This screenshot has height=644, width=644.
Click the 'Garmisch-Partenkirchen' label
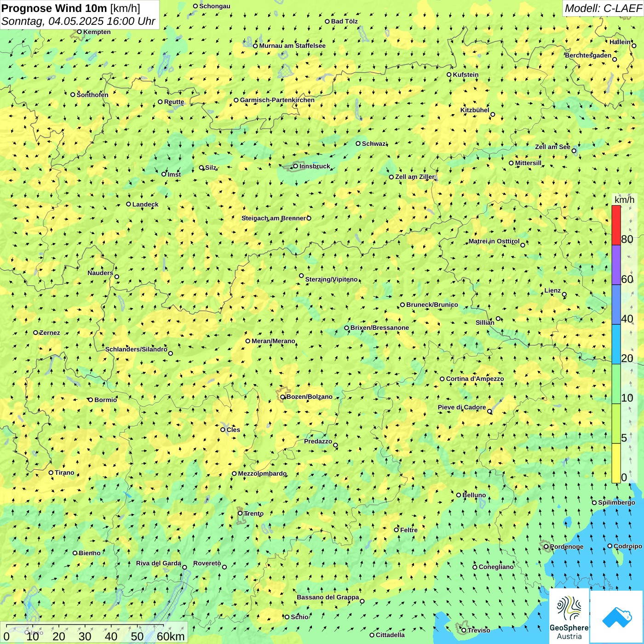click(277, 100)
